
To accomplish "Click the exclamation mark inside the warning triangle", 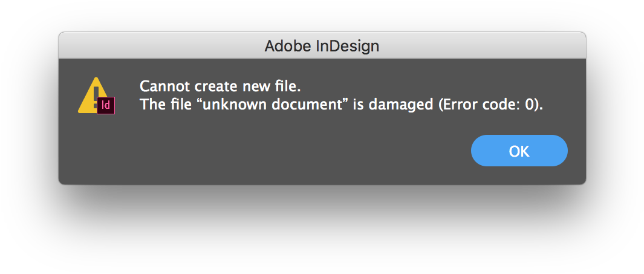I will 94,92.
